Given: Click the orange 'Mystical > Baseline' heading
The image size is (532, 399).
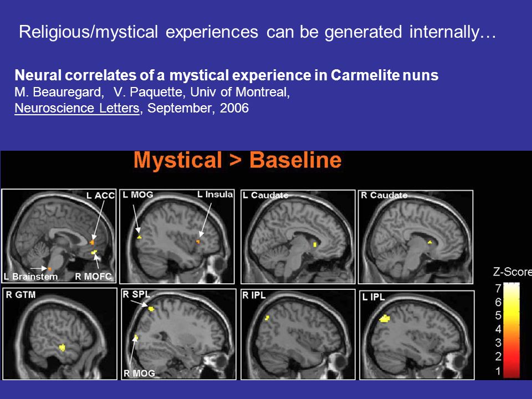Looking at the screenshot, I should coord(238,160).
